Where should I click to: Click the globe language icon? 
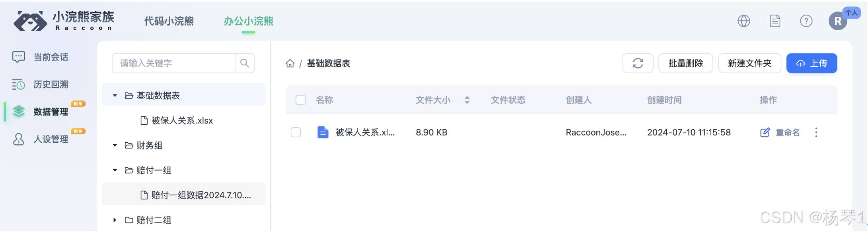pyautogui.click(x=743, y=21)
